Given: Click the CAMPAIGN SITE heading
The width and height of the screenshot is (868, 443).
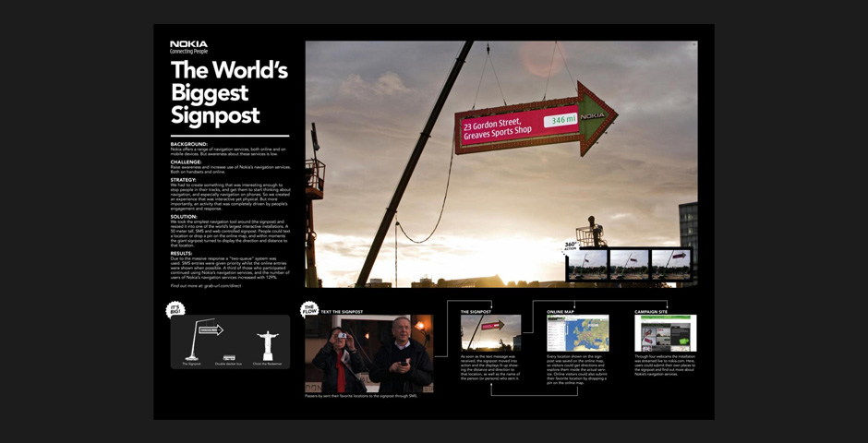Looking at the screenshot, I should (x=651, y=312).
